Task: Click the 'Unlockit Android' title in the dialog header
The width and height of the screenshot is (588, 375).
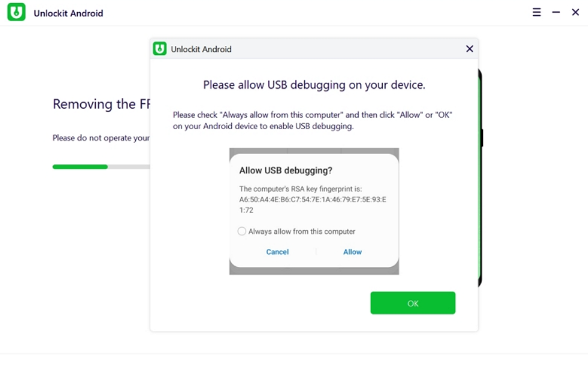Action: coord(202,49)
